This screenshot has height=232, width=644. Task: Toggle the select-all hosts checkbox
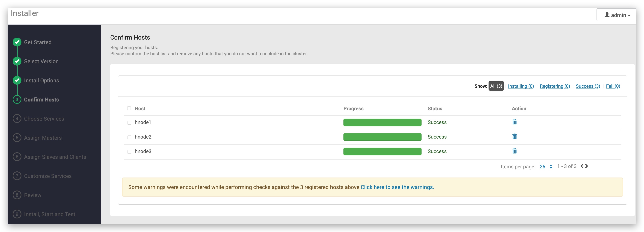point(129,108)
